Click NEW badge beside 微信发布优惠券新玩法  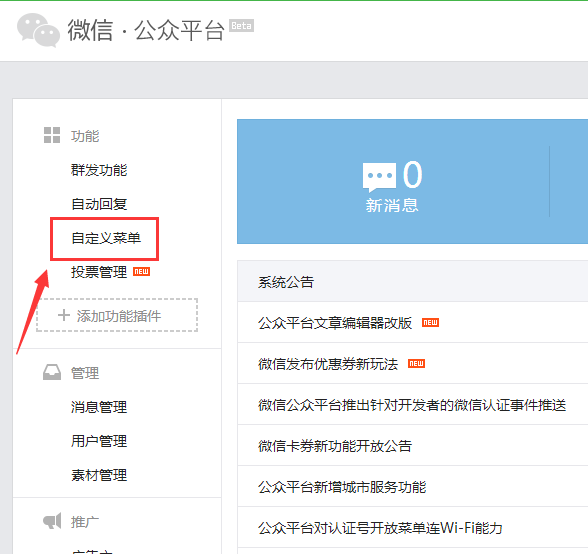(x=416, y=363)
